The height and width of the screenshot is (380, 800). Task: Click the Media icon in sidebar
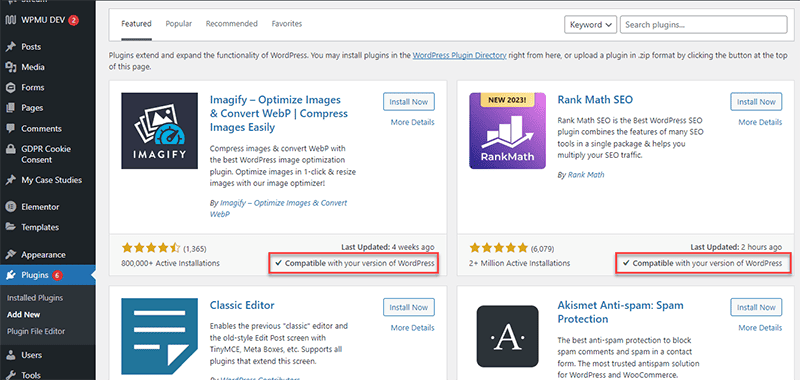(x=10, y=67)
